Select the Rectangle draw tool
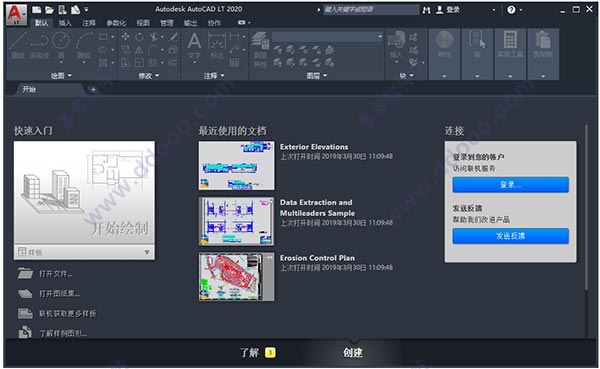 [x=103, y=37]
